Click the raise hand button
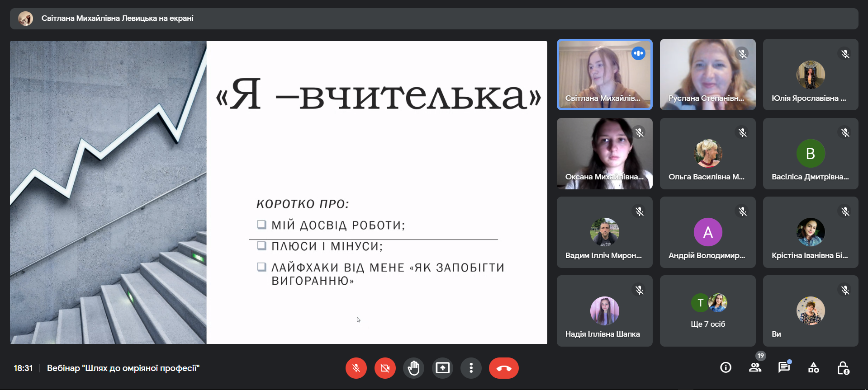 (x=413, y=368)
